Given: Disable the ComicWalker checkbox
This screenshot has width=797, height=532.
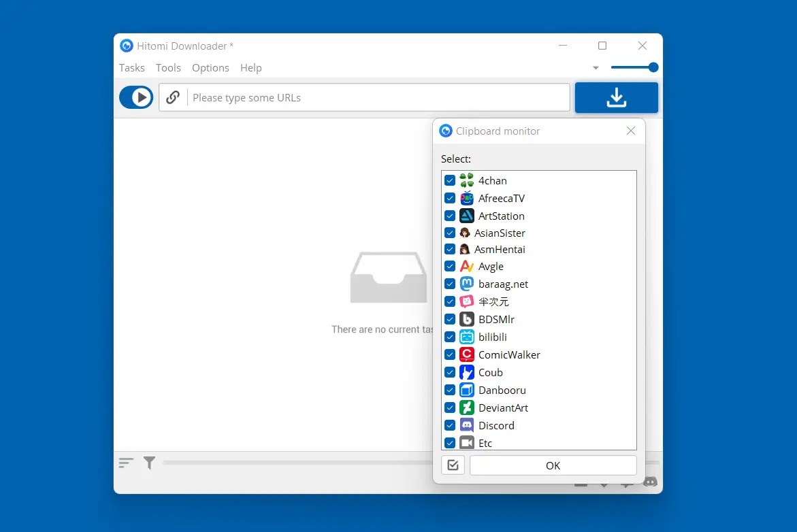Looking at the screenshot, I should click(450, 354).
